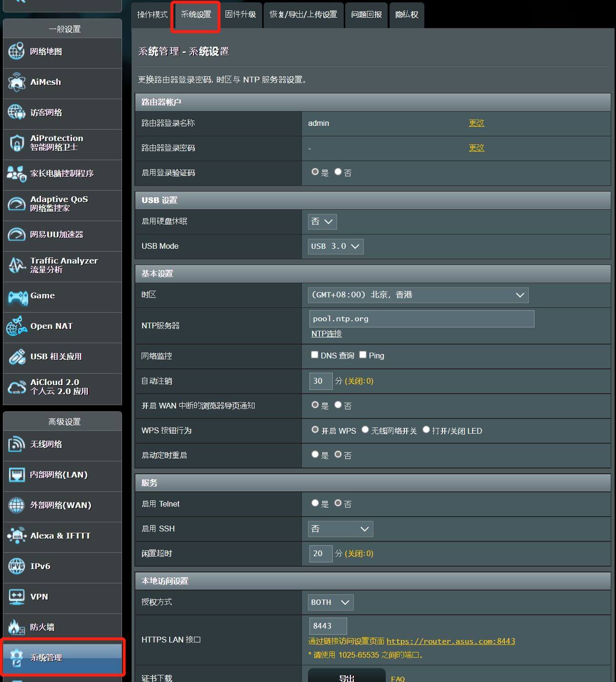Select 是 for 启用 Telnet
Screen dimensions: 616x682
pos(315,503)
